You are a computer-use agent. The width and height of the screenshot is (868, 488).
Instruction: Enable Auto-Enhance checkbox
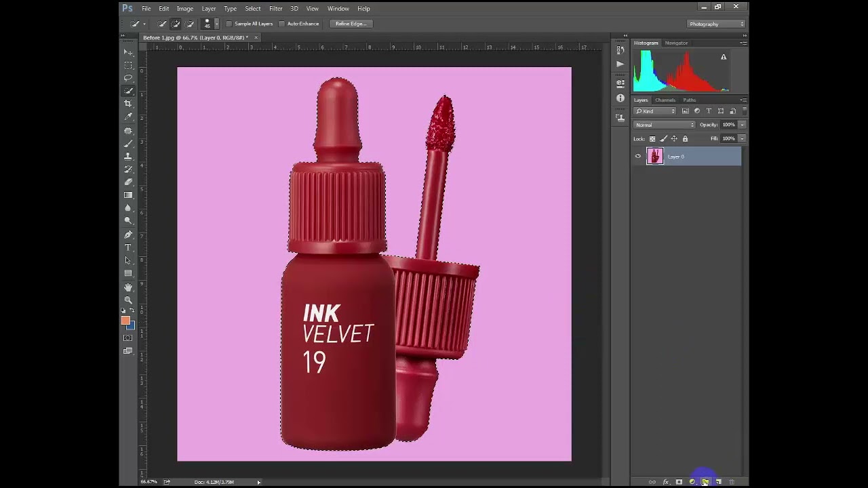(282, 24)
